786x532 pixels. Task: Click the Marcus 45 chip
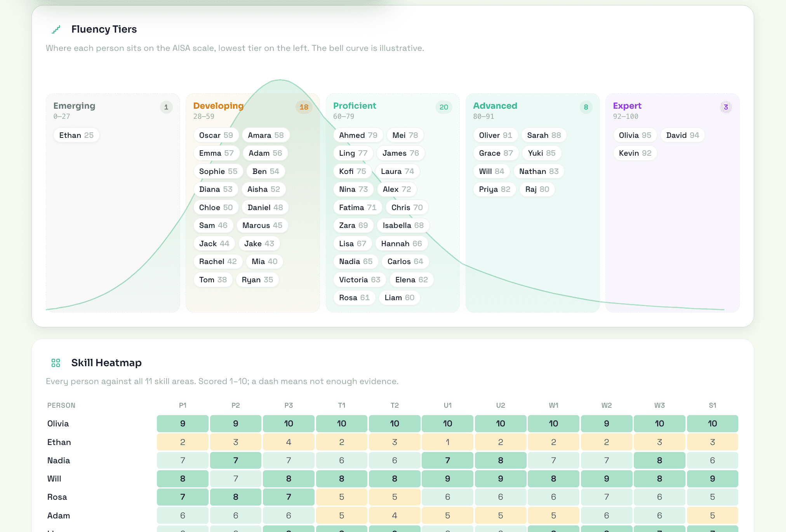(x=263, y=225)
